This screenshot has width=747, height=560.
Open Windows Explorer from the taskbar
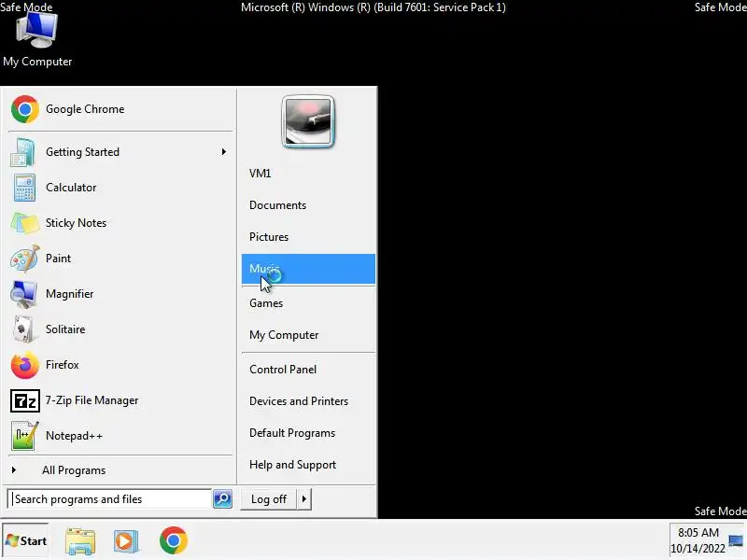coord(80,541)
